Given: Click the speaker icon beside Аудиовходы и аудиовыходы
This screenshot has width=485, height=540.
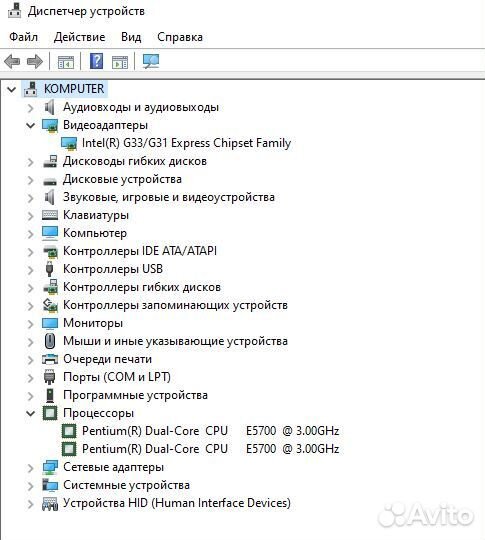Looking at the screenshot, I should tap(50, 107).
